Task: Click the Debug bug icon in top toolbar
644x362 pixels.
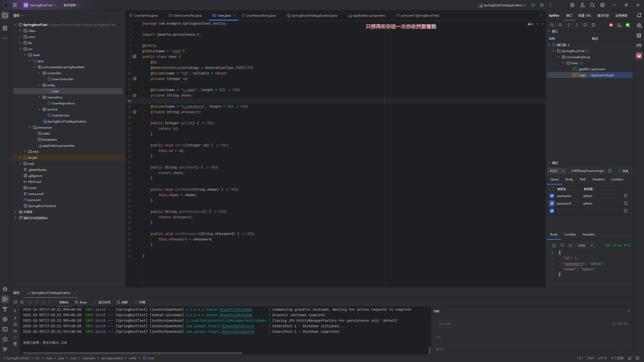Action: point(542,5)
